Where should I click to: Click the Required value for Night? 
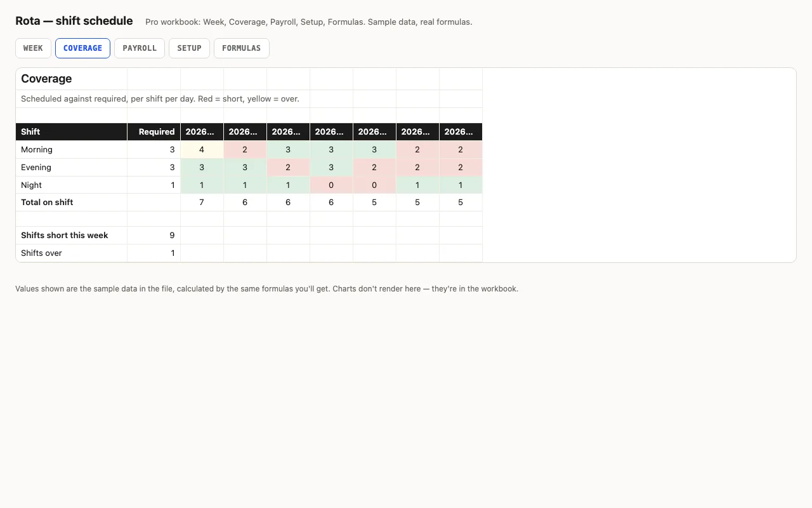(154, 185)
